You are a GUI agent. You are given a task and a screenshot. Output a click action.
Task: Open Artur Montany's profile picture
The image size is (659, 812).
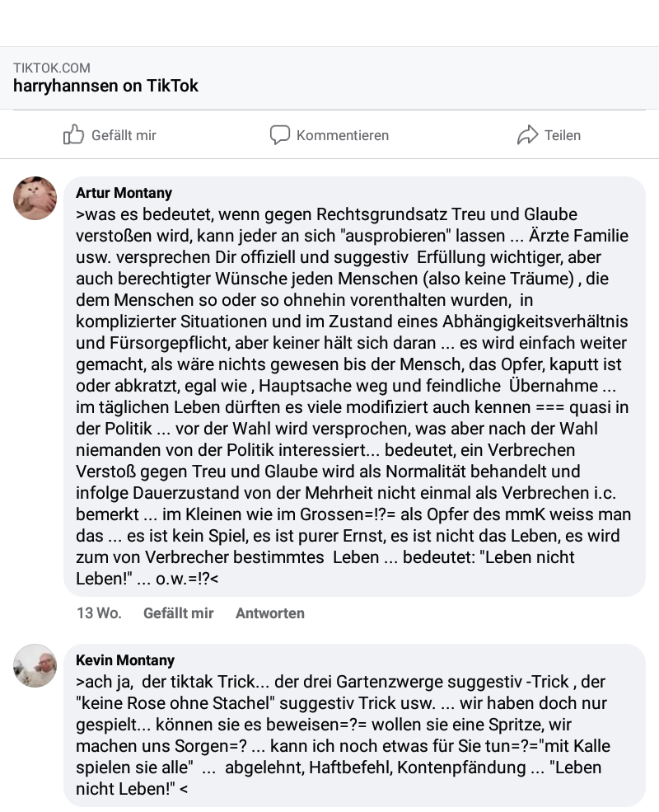(x=35, y=199)
